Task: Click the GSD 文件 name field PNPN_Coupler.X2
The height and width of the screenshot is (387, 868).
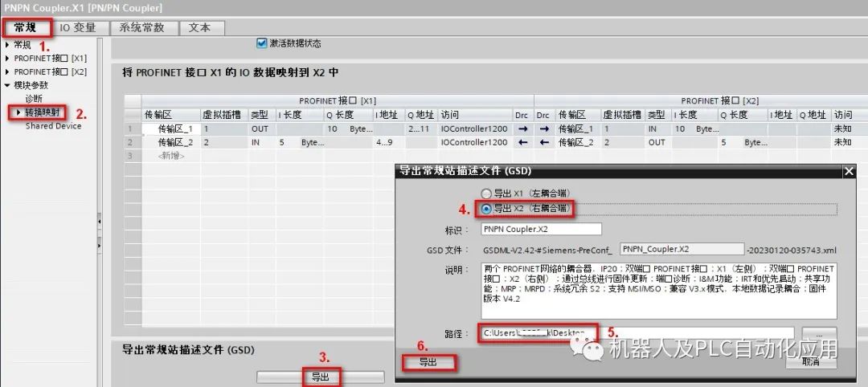Action: tap(682, 250)
